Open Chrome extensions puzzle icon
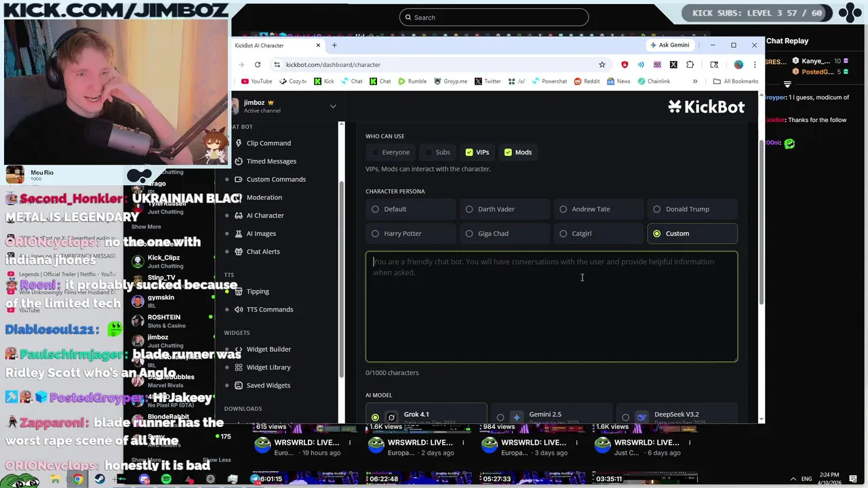 (x=690, y=64)
